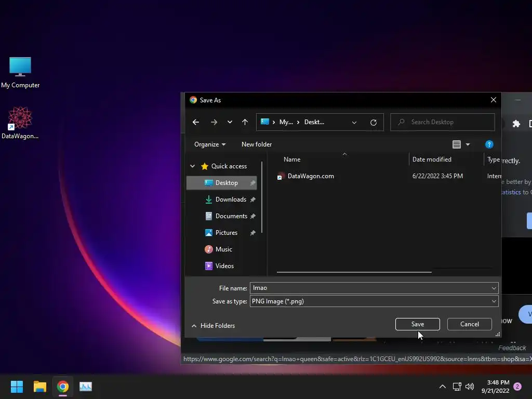The image size is (532, 399).
Task: Open the clock and calendar flyout
Action: [x=495, y=387]
